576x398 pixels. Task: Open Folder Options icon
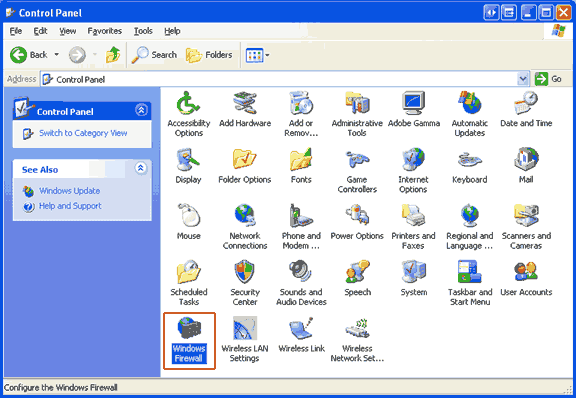(245, 166)
